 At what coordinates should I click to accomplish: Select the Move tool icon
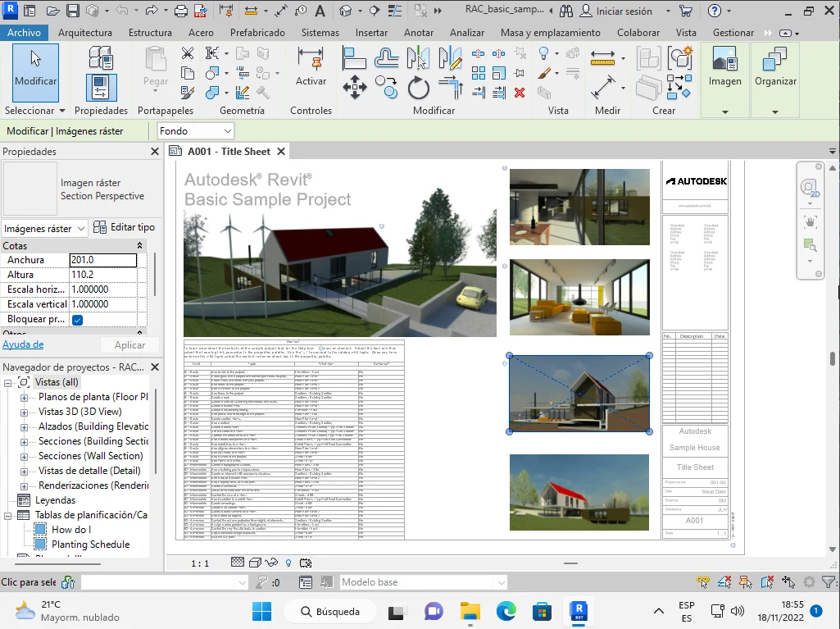pyautogui.click(x=355, y=88)
